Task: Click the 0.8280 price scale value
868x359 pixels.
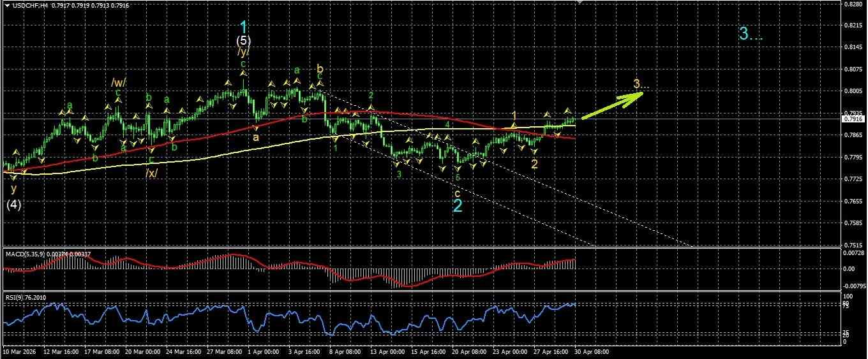Action: 852,4
